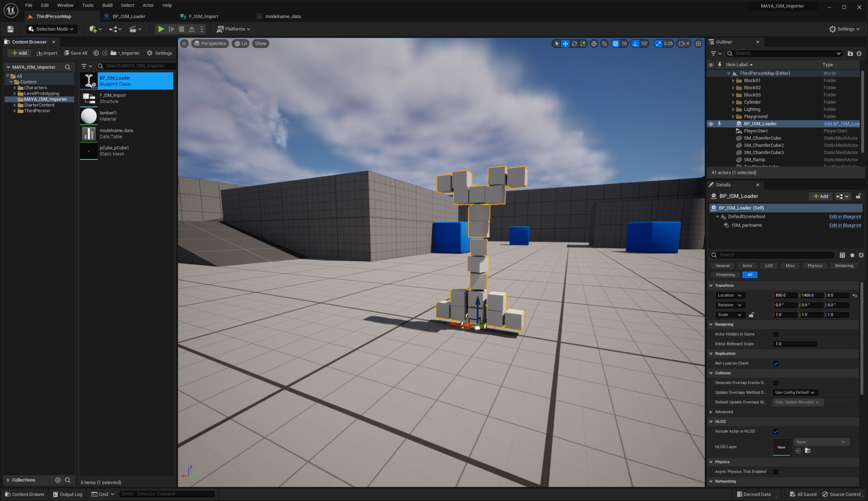Open the Quickly Add to Project cube menu
This screenshot has width=868, height=501.
point(94,29)
